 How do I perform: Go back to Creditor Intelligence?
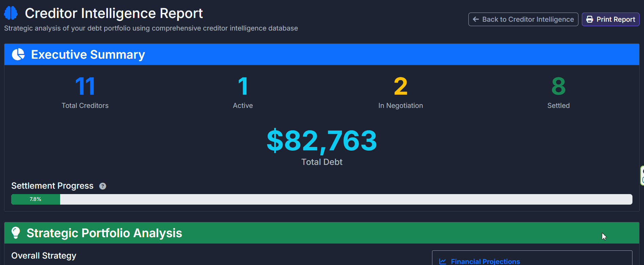click(x=523, y=19)
